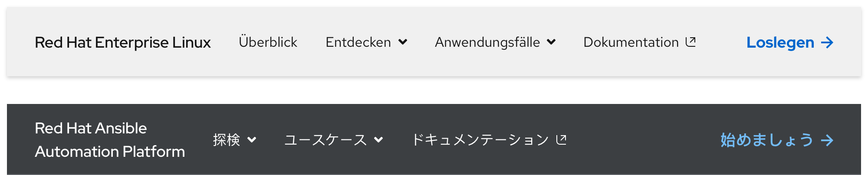The image size is (868, 175).
Task: Select the Anwendungsfälle menu label
Action: click(487, 42)
